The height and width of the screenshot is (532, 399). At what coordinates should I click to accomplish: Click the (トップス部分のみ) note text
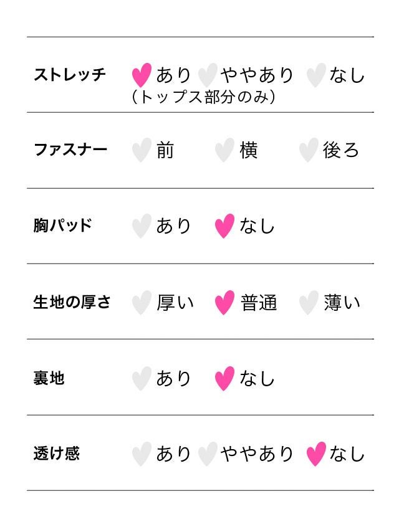click(204, 97)
